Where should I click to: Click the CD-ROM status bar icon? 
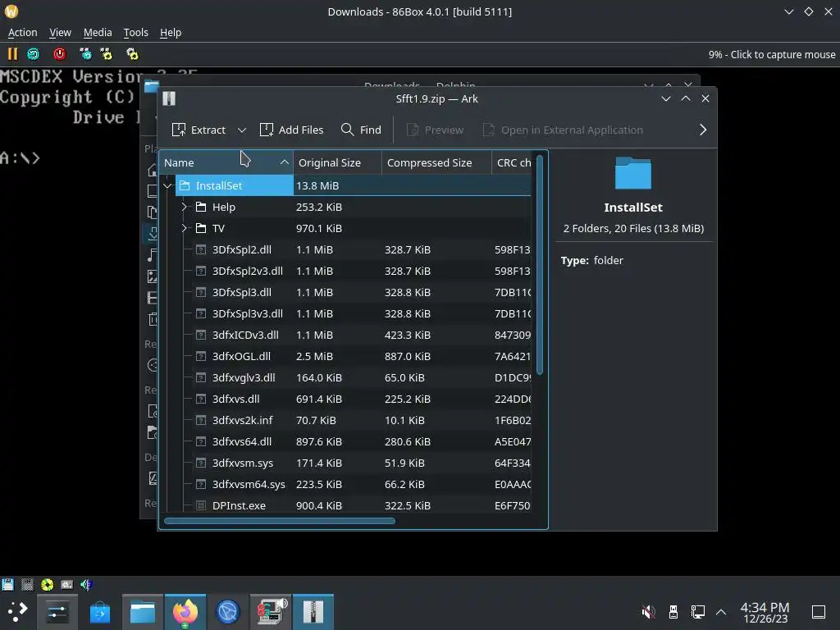click(47, 584)
